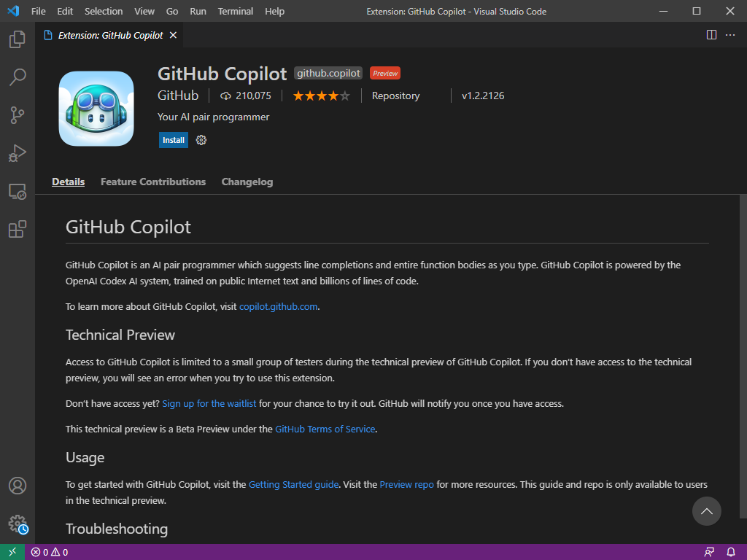Split the editor to the right
The height and width of the screenshot is (560, 747).
[x=711, y=35]
